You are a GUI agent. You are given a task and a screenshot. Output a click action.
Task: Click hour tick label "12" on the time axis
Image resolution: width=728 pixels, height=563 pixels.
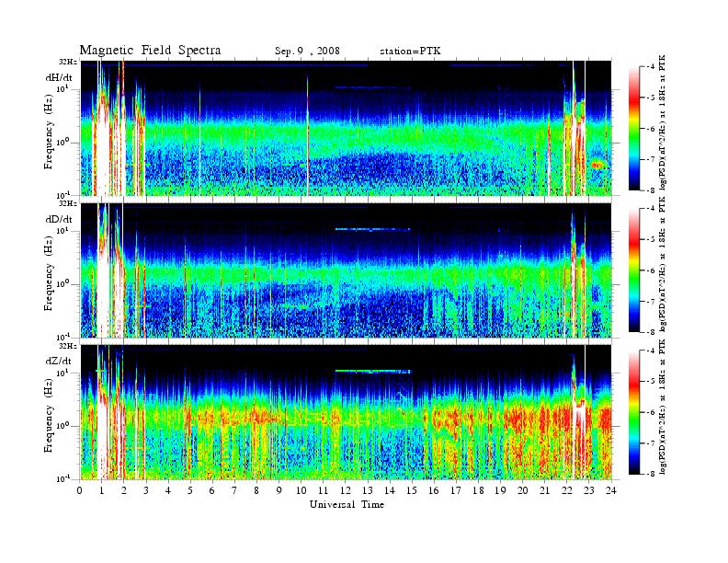click(x=346, y=490)
